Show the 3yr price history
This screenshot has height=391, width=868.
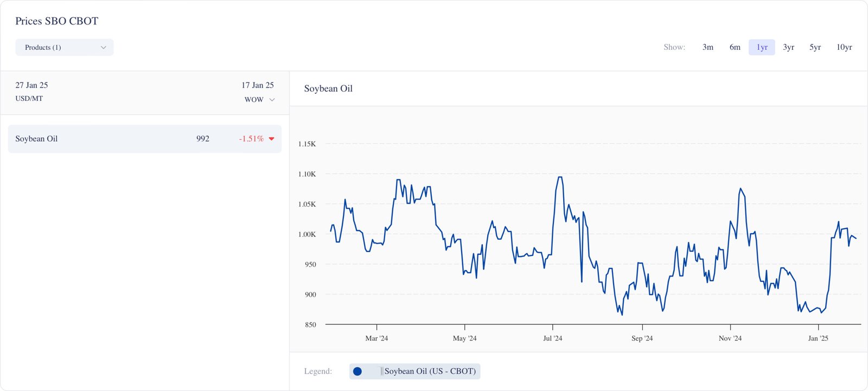tap(788, 48)
